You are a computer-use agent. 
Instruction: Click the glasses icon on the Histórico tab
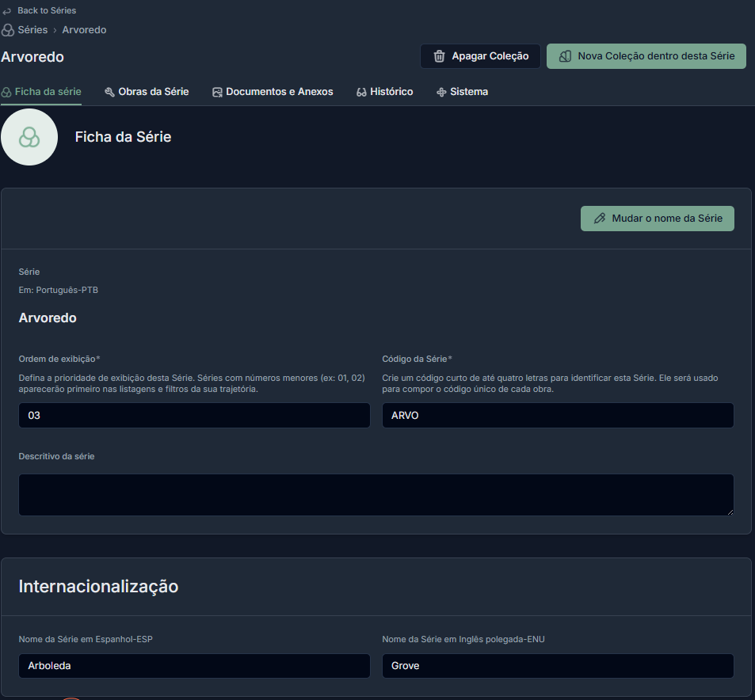pyautogui.click(x=361, y=92)
